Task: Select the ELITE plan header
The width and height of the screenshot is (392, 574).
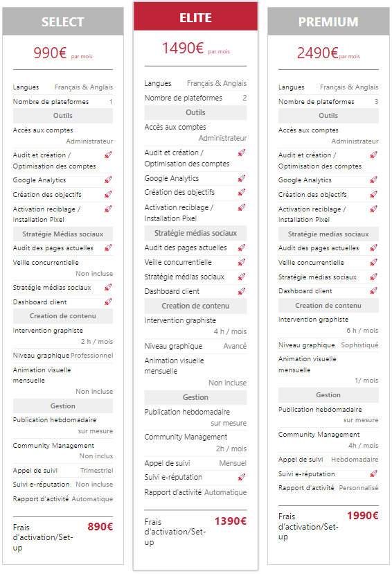Action: click(x=195, y=17)
